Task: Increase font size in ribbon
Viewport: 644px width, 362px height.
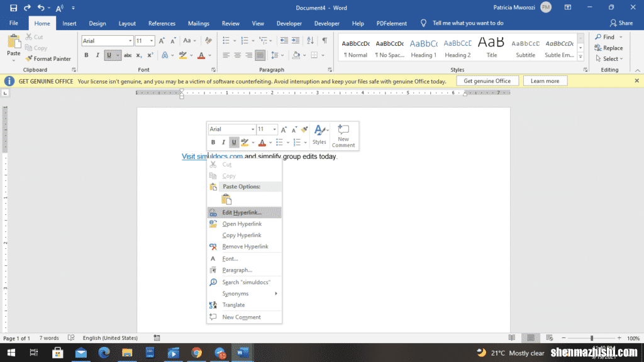Action: (x=162, y=41)
